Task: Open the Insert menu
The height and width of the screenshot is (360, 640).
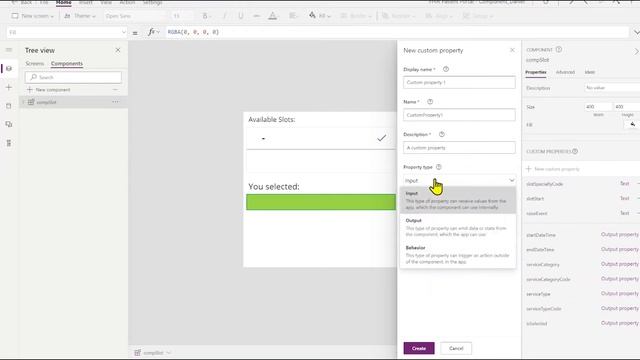Action: point(85,2)
